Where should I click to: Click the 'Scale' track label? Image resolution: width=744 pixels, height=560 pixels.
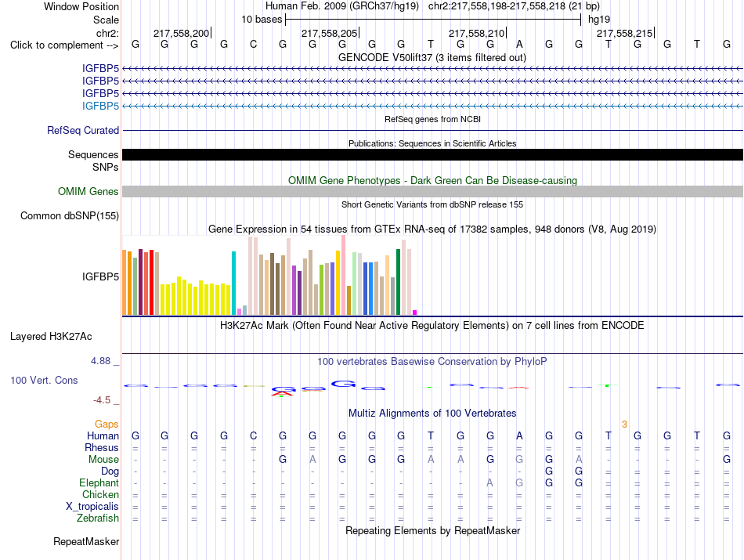(x=106, y=20)
